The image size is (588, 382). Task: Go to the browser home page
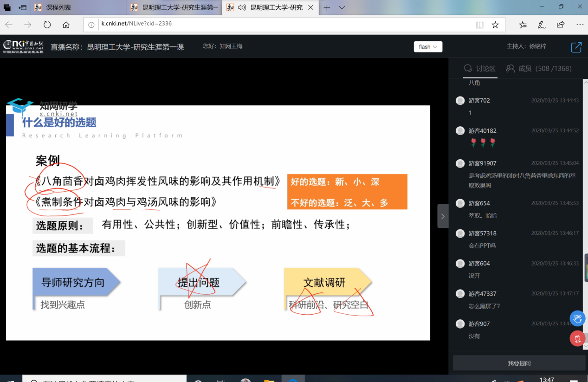66,25
